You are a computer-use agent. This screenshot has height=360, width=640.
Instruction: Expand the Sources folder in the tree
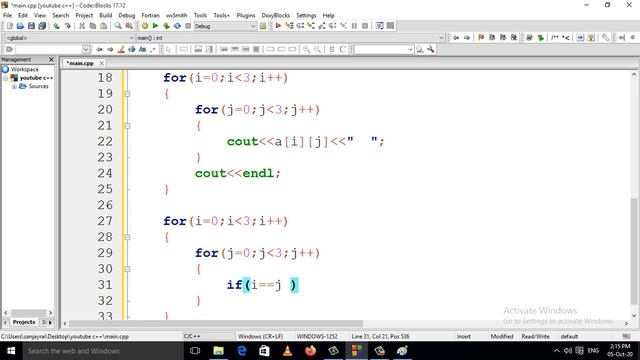pyautogui.click(x=14, y=87)
